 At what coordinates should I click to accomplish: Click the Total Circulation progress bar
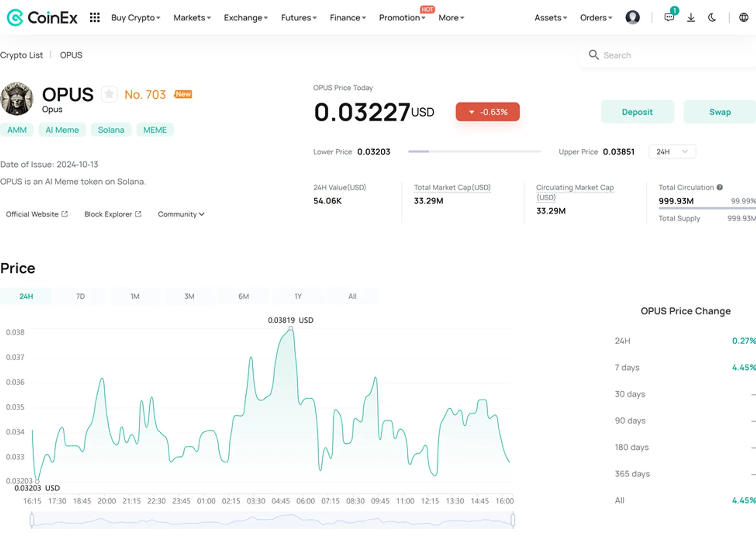(707, 208)
